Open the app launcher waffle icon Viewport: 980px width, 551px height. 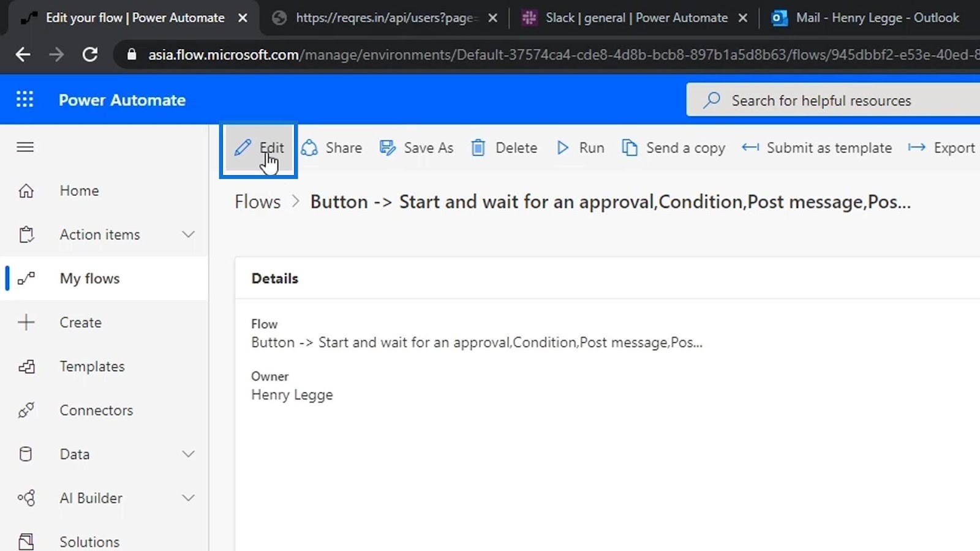coord(24,100)
